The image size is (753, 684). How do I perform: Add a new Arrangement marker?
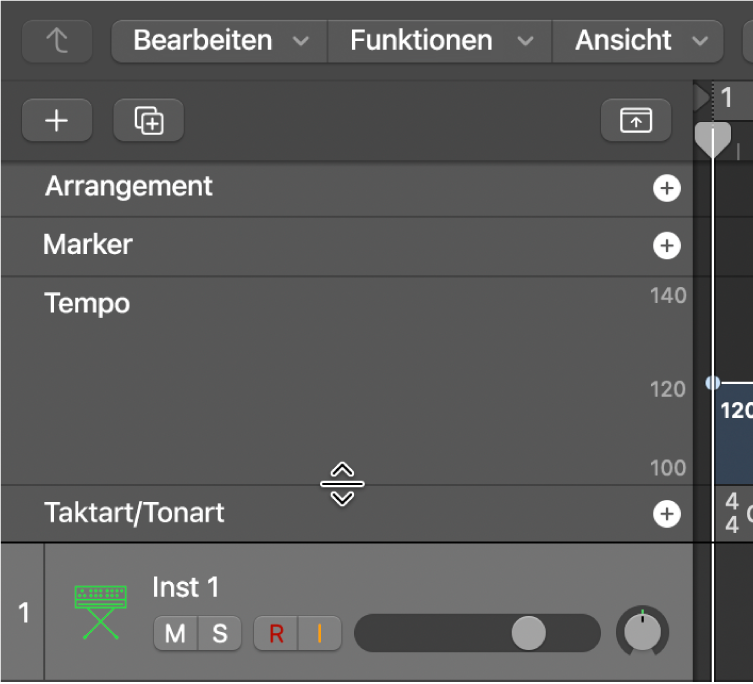[x=666, y=188]
